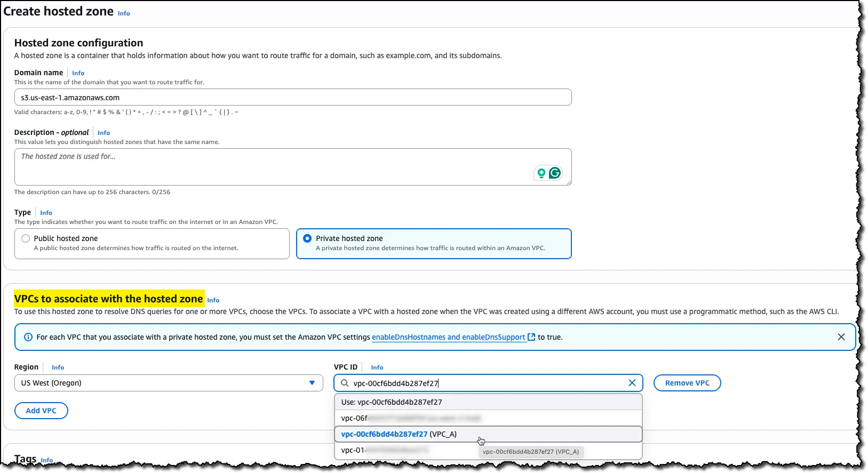Open enableDnsHostnames and enableDnsSupport link
The height and width of the screenshot is (473, 868).
[x=448, y=337]
